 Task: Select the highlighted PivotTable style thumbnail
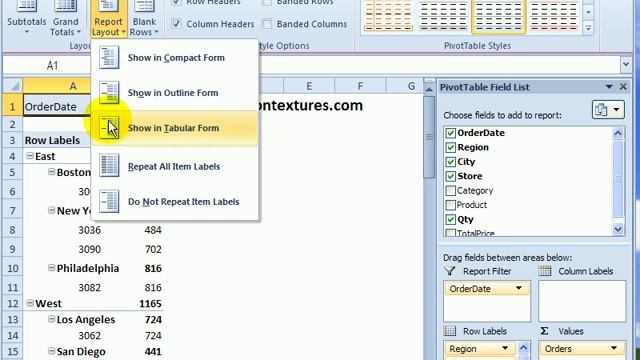click(x=498, y=16)
